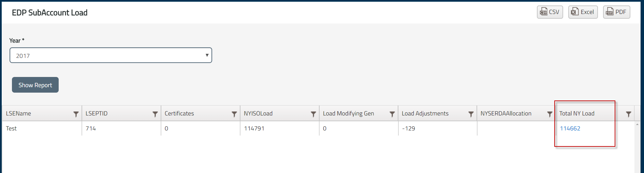This screenshot has width=644, height=173.
Task: Open the LSEPTID column filter
Action: click(155, 114)
